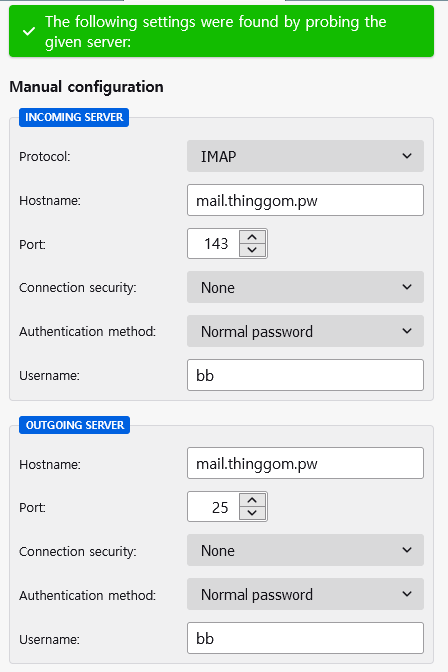Click the incoming Hostname: label
Image resolution: width=448 pixels, height=672 pixels.
click(x=50, y=200)
